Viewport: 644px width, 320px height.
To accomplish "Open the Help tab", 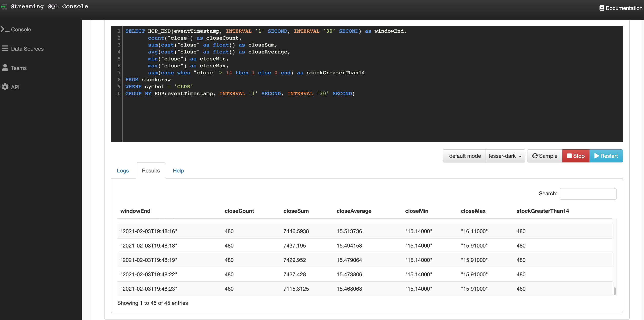I will tap(178, 171).
